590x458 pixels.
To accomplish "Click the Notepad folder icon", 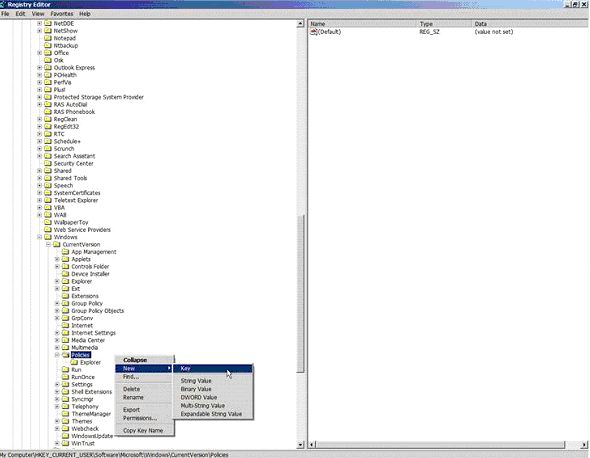I will point(48,38).
